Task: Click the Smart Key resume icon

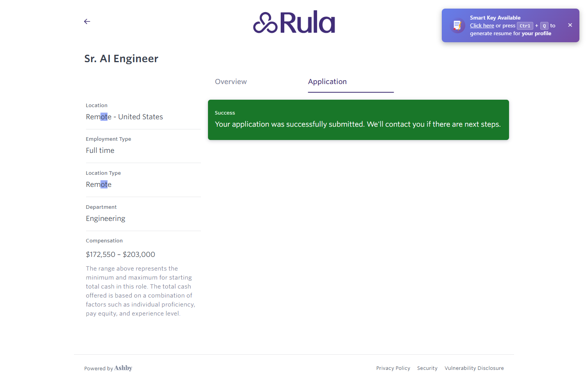Action: (457, 26)
